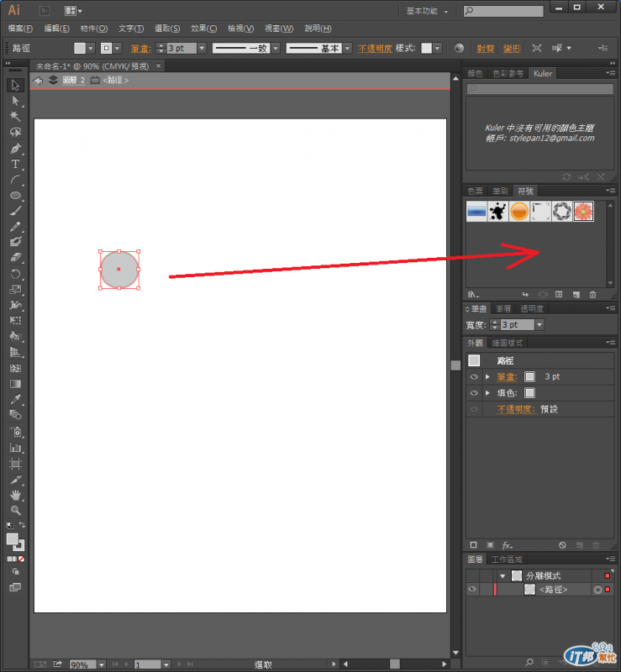
Task: Open the variable width profile (一致) dropdown
Action: (276, 49)
